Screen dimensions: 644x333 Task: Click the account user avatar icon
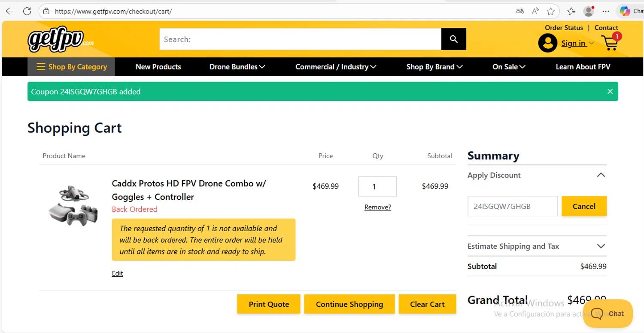548,43
